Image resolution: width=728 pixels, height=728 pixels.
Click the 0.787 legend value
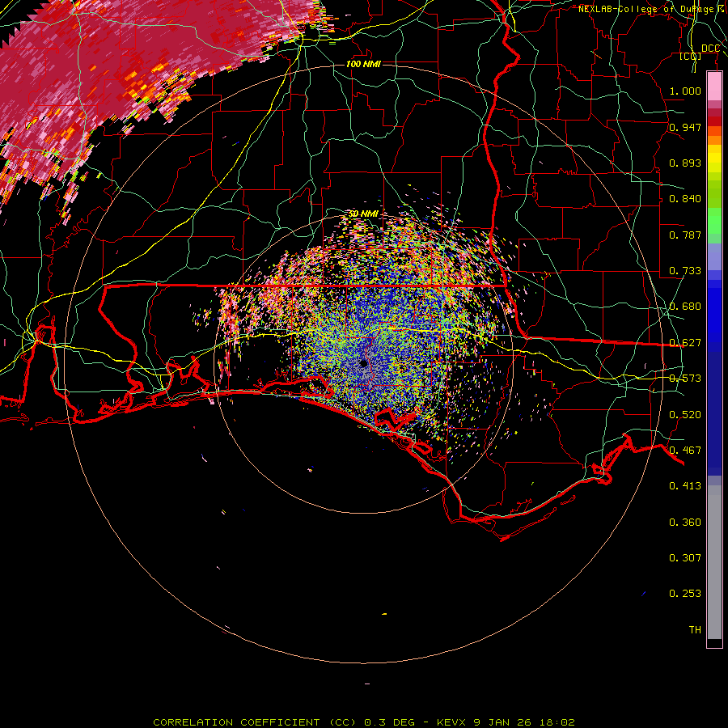(x=685, y=235)
